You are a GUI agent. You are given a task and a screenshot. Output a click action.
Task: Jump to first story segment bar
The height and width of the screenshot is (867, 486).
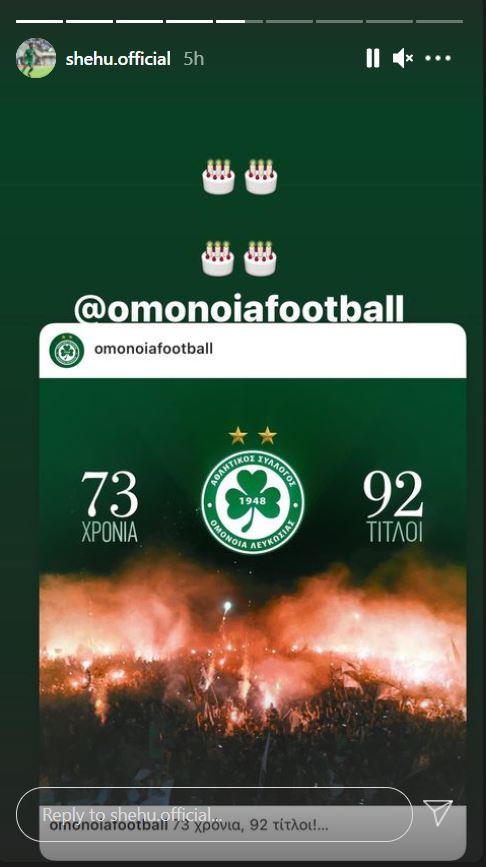(x=39, y=22)
